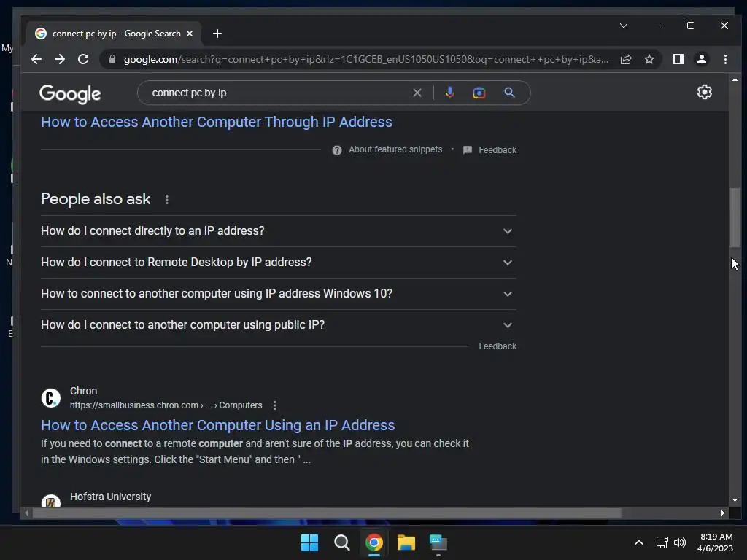747x560 pixels.
Task: Open the remote desktop app in taskbar
Action: coord(438,542)
